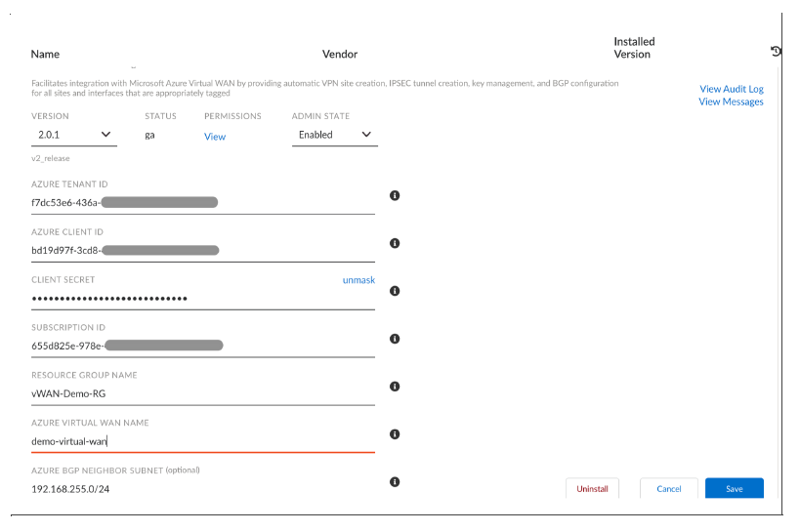Image resolution: width=800 pixels, height=532 pixels.
Task: Unmask the client secret
Action: point(358,280)
